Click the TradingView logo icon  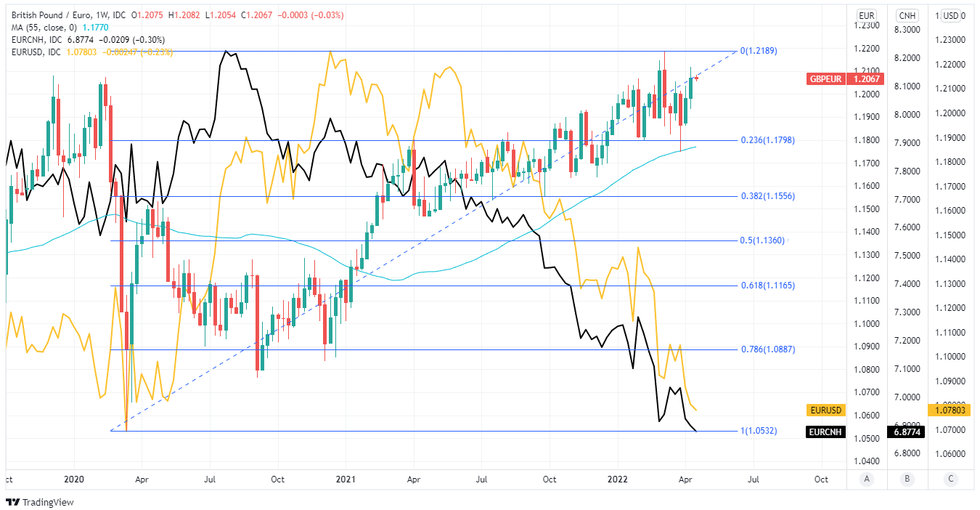click(12, 502)
